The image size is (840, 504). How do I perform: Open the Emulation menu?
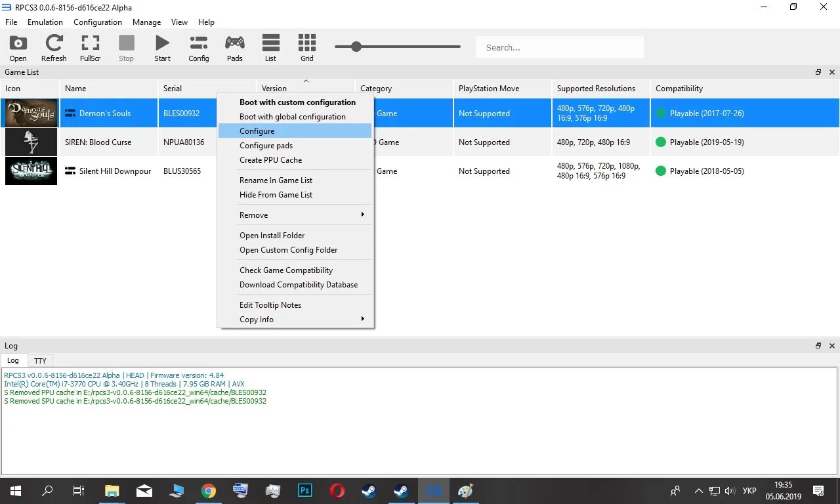click(x=45, y=22)
